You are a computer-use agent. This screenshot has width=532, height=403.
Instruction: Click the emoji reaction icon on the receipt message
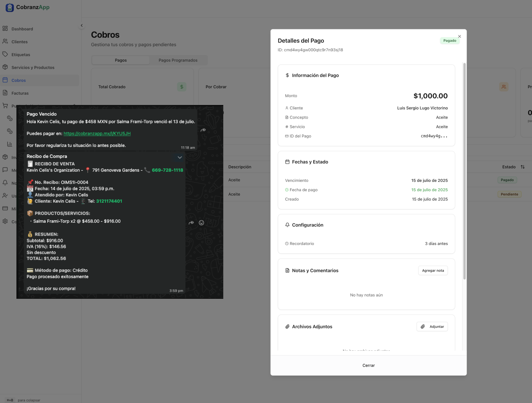[x=201, y=223]
